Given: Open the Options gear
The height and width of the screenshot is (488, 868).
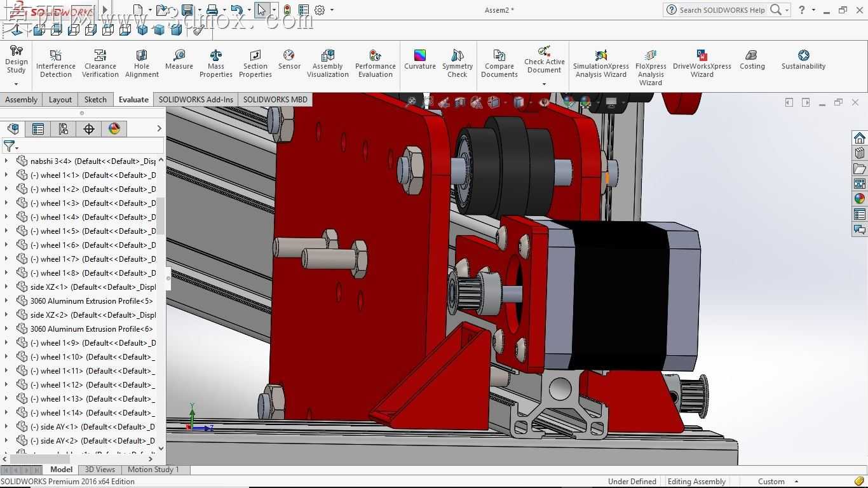Looking at the screenshot, I should coord(320,10).
